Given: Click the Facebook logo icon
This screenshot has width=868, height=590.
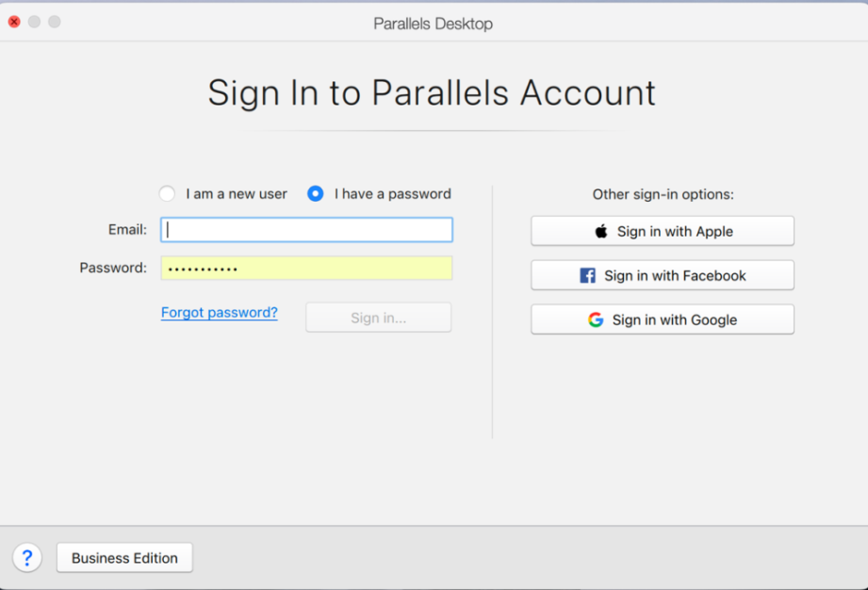Looking at the screenshot, I should tap(587, 275).
